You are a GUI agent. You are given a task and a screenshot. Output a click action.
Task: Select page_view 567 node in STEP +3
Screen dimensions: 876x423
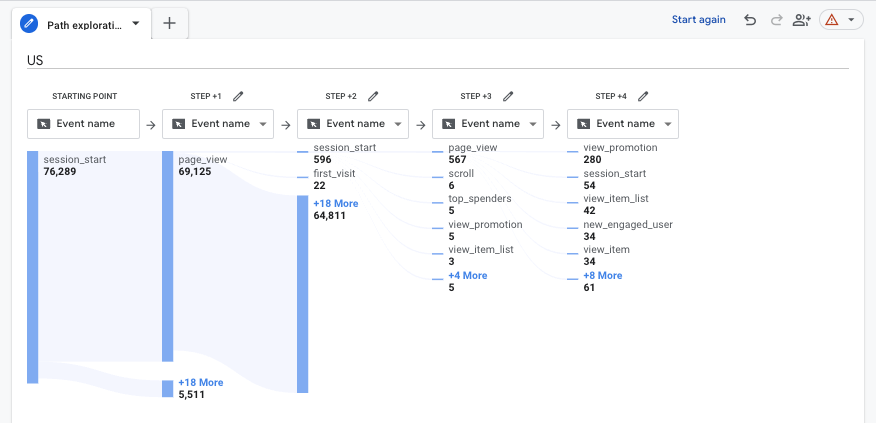click(473, 153)
